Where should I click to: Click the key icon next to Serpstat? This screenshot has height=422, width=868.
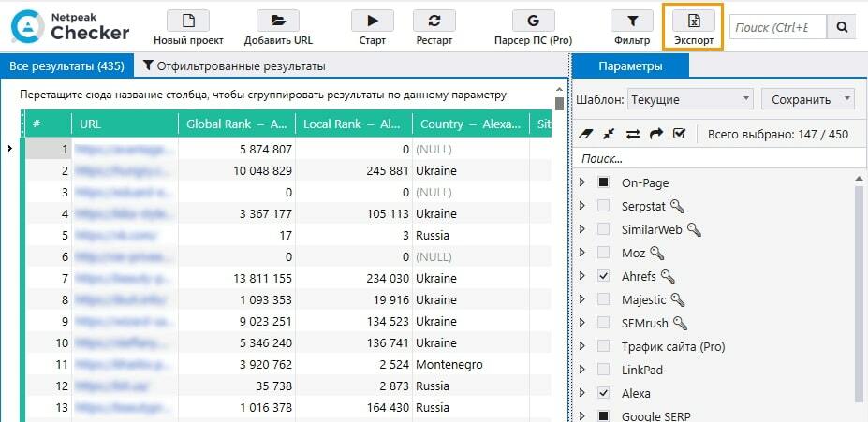[677, 207]
